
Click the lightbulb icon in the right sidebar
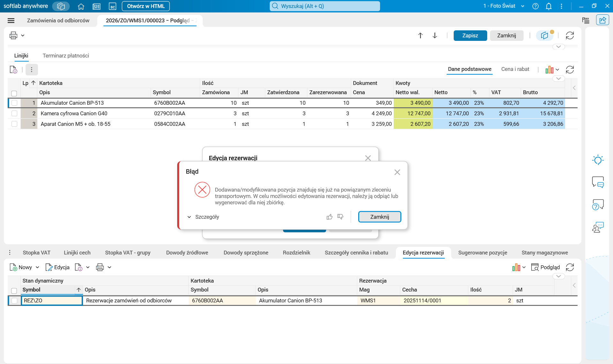pyautogui.click(x=598, y=160)
